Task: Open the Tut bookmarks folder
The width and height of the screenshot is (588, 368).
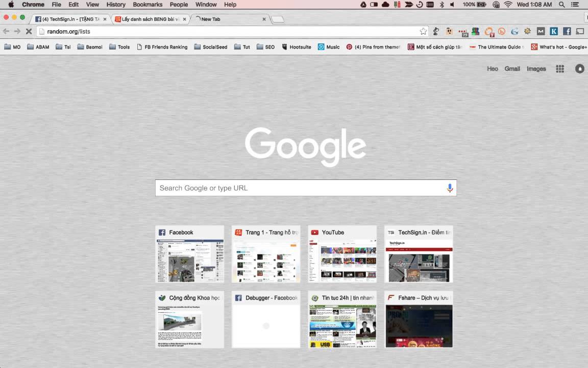Action: tap(242, 47)
